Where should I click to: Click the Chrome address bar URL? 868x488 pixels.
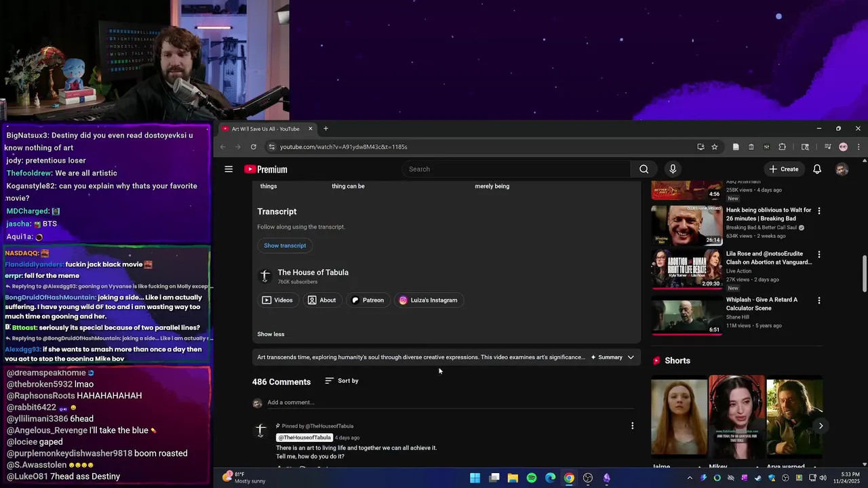(343, 147)
